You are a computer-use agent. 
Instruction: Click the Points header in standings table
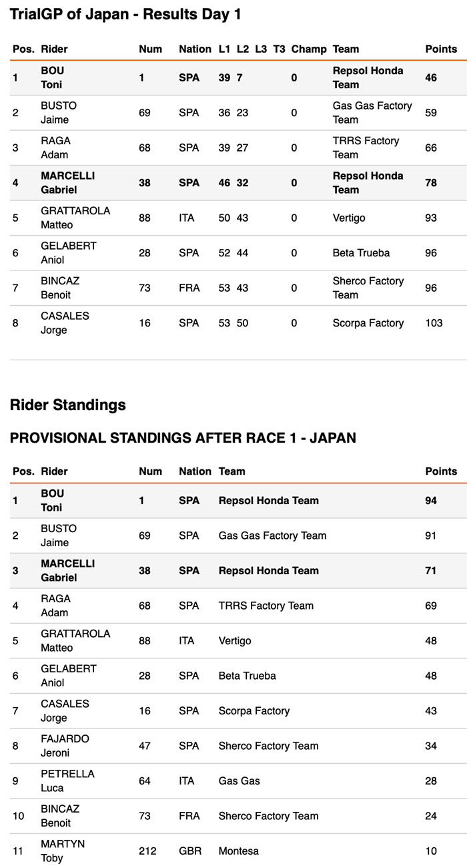click(x=441, y=471)
